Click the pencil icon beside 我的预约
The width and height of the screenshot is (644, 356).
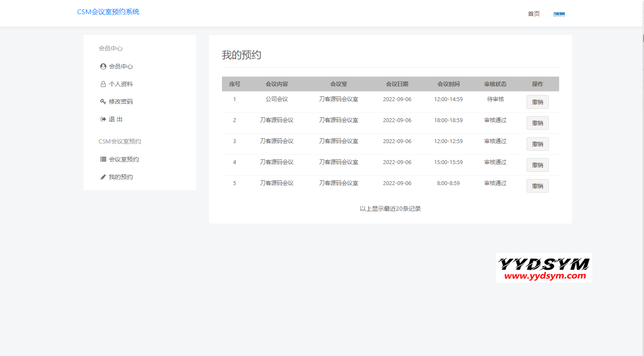coord(103,177)
